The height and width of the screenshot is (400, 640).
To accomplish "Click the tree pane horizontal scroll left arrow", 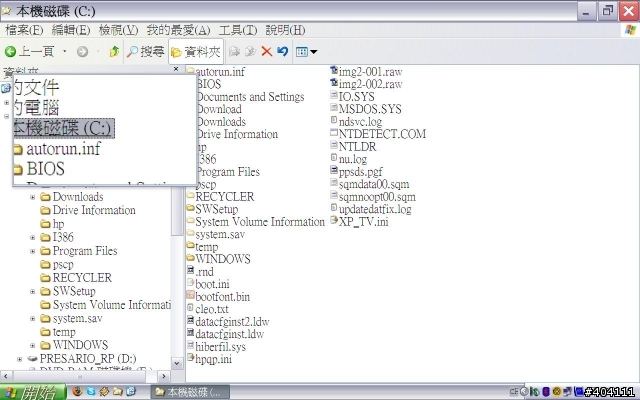I will tap(6, 376).
